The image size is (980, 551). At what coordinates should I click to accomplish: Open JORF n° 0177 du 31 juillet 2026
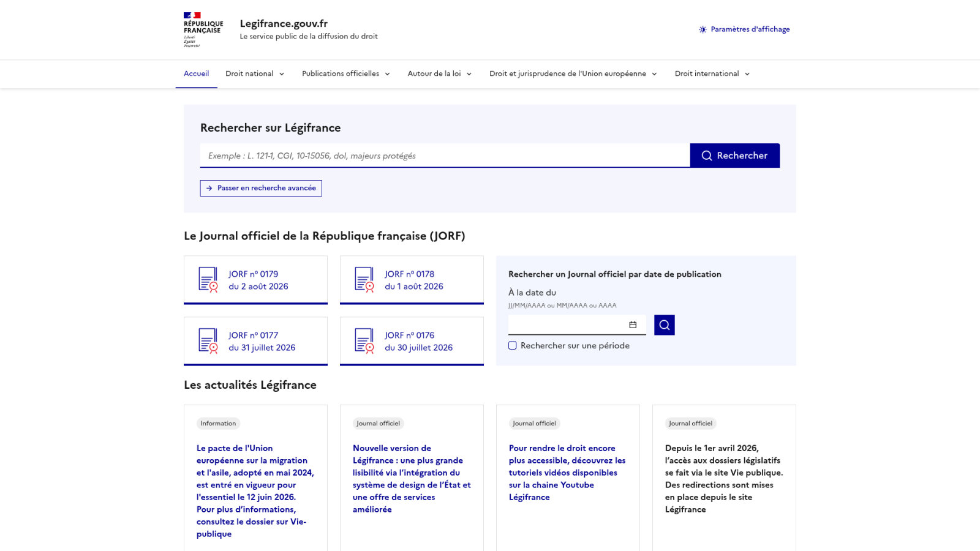coord(255,341)
